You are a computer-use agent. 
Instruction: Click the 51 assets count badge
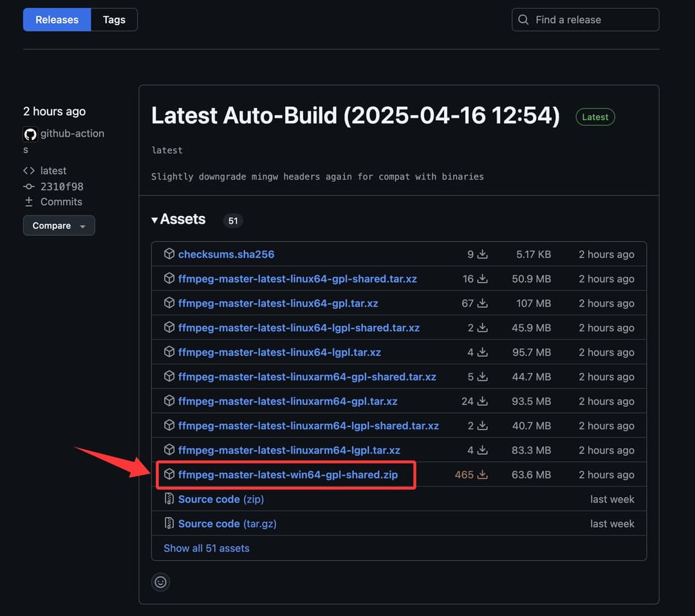click(233, 221)
